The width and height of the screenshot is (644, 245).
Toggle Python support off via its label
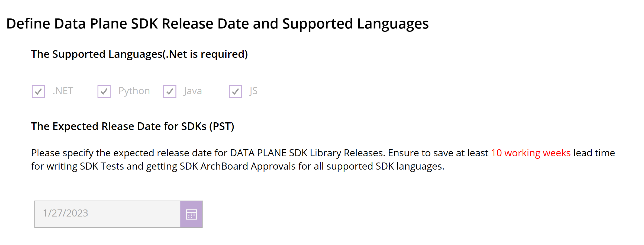134,91
